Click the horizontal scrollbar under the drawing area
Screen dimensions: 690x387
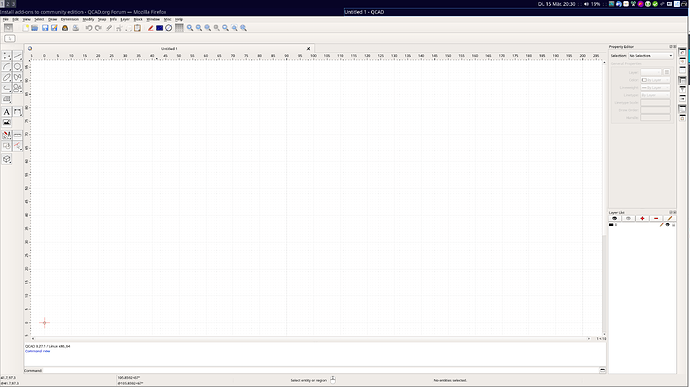click(311, 339)
